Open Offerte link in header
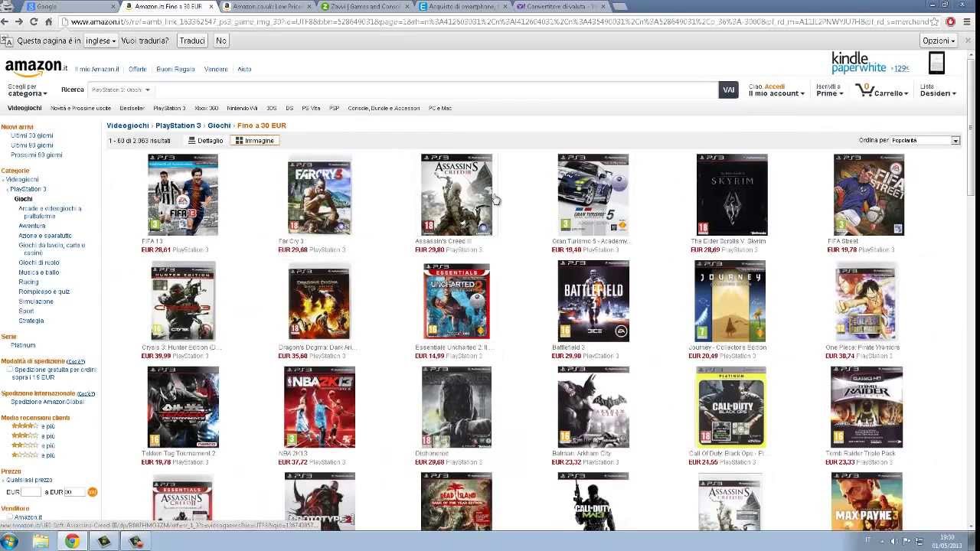Viewport: 980px width, 551px height. point(137,69)
